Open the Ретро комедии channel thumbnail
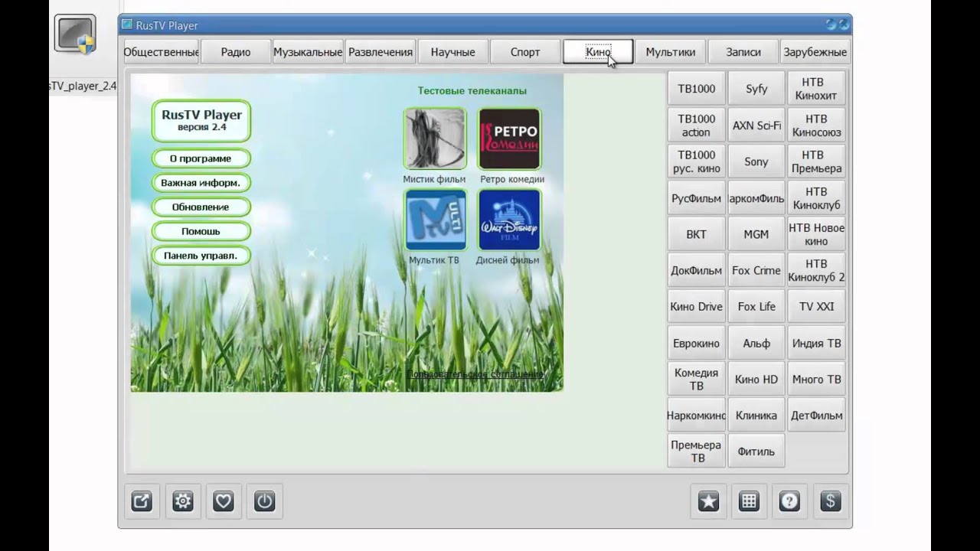Viewport: 980px width, 551px height. (509, 139)
